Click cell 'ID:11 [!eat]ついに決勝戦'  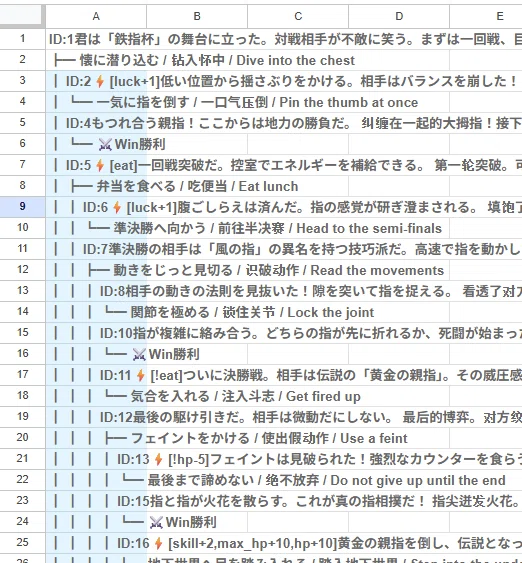(x=288, y=375)
